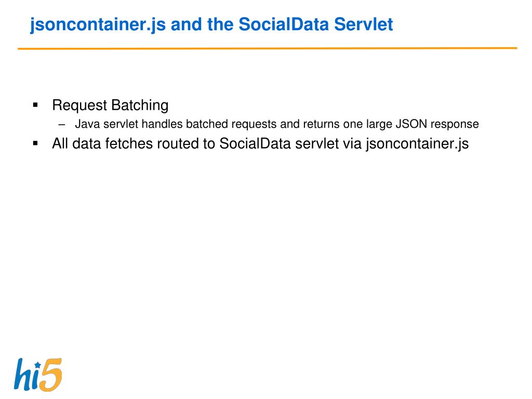532x399 pixels.
Task: Click the hi5 logo
Action: 38,375
